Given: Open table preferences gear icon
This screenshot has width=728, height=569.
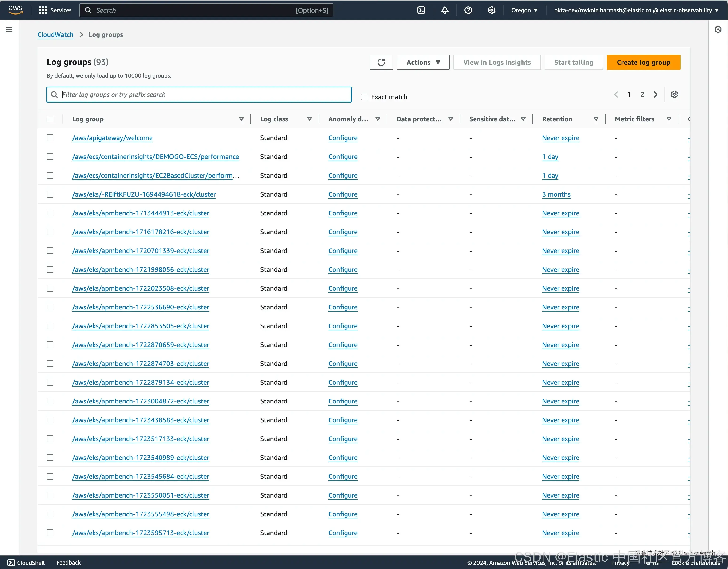Looking at the screenshot, I should pos(674,94).
